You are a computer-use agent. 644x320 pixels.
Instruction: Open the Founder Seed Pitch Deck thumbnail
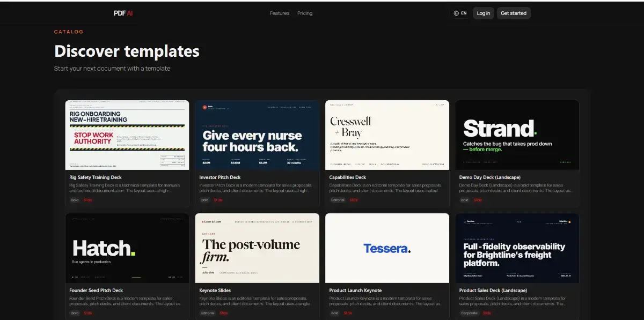click(127, 248)
